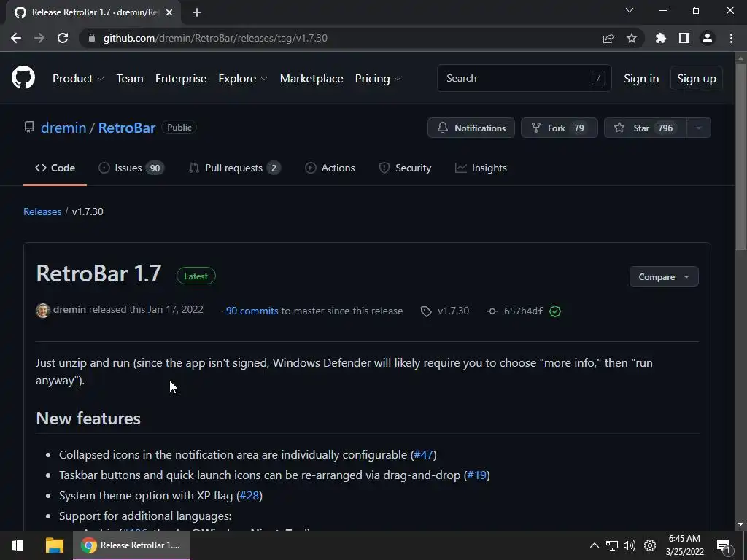Screen dimensions: 747x560
Task: Click the commit icon beside 657b4df
Action: point(492,311)
